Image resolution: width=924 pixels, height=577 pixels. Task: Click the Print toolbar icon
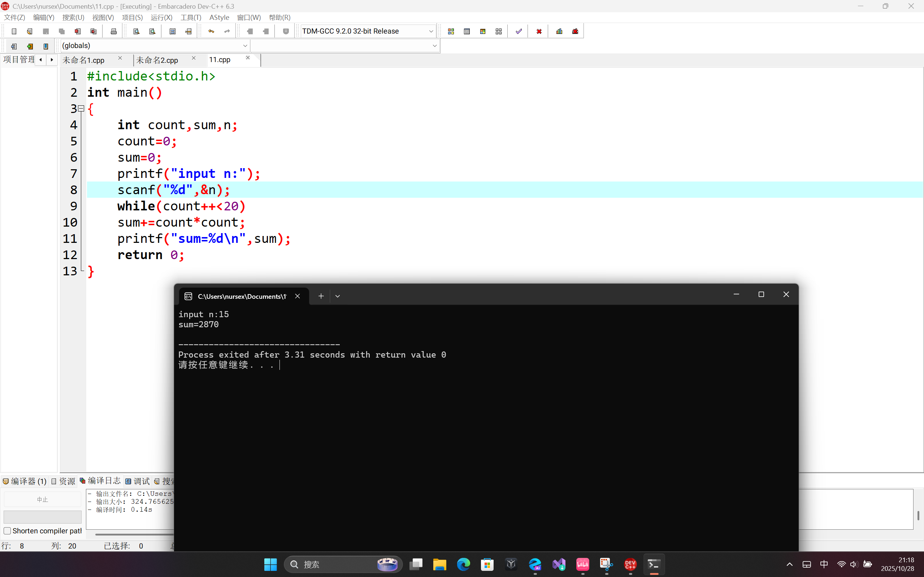[x=113, y=31]
